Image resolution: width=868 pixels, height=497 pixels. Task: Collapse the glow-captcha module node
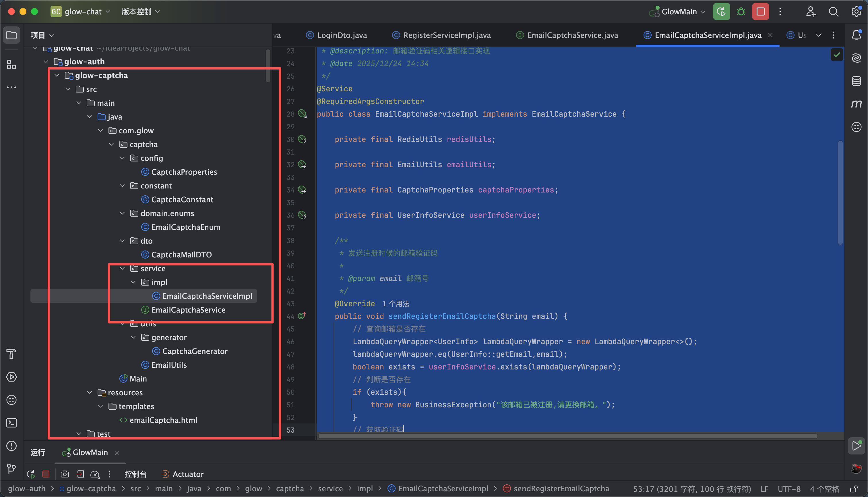tap(57, 76)
